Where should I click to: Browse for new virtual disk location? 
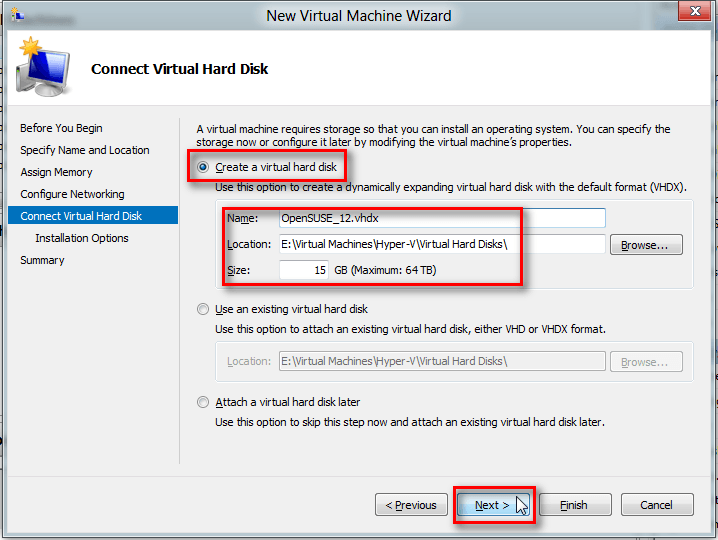click(x=651, y=245)
